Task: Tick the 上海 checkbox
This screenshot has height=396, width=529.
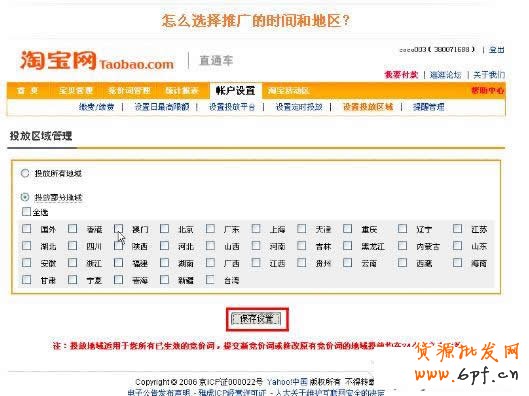Action: 256,229
